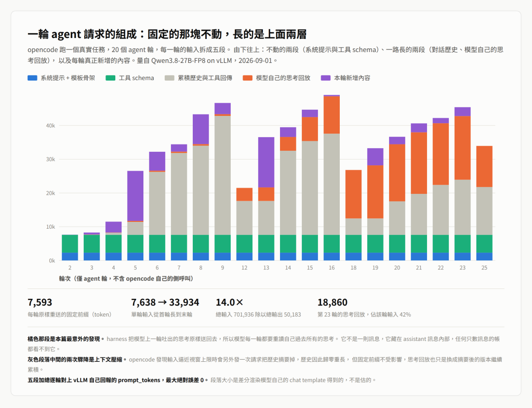Click the purple segment of round 13 bar
Viewport: 532px width, 408px height.
[x=267, y=162]
